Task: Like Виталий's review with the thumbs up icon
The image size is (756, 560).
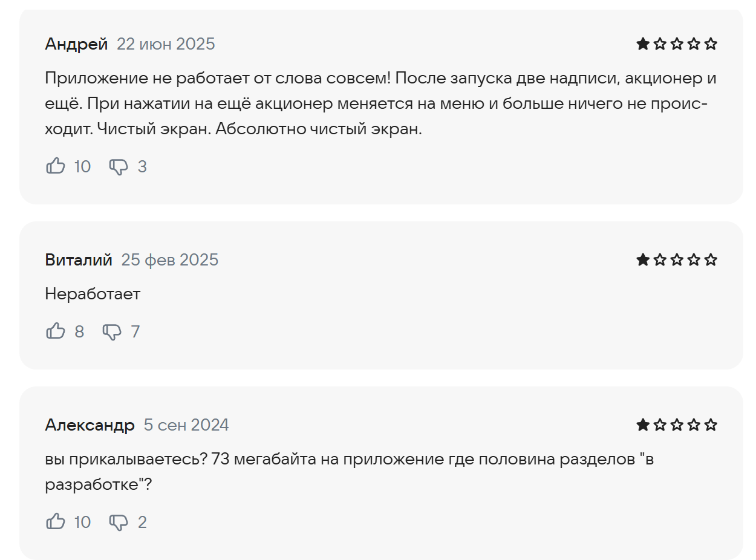Action: click(56, 331)
